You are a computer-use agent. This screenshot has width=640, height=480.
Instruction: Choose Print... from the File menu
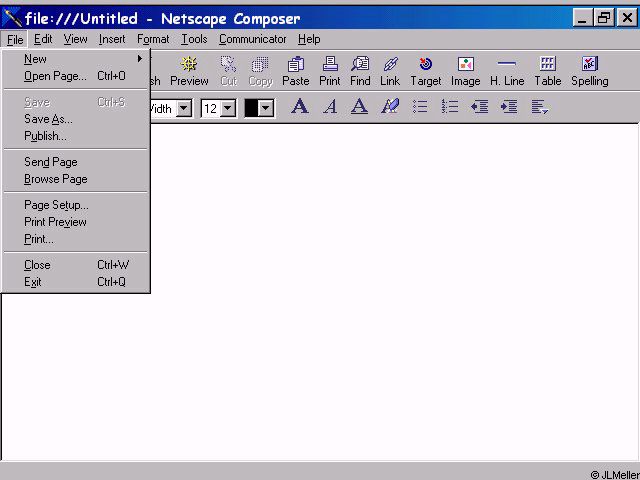pyautogui.click(x=76, y=239)
